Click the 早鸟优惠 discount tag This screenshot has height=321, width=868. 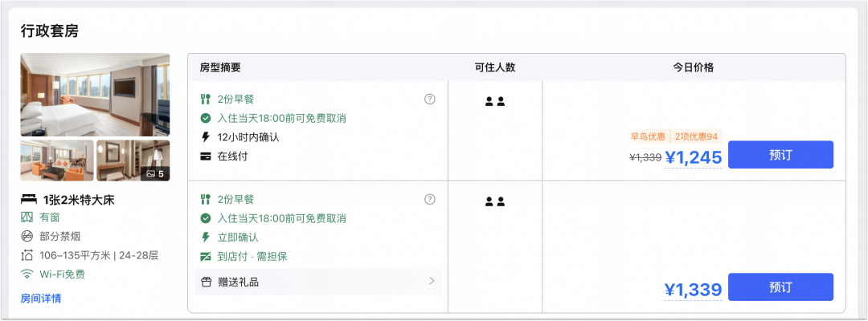(648, 136)
